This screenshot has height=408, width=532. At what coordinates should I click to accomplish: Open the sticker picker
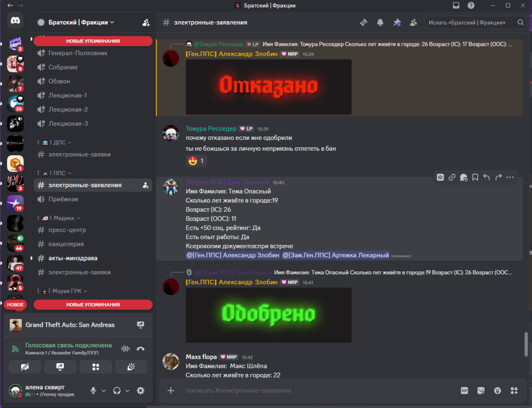(x=481, y=391)
